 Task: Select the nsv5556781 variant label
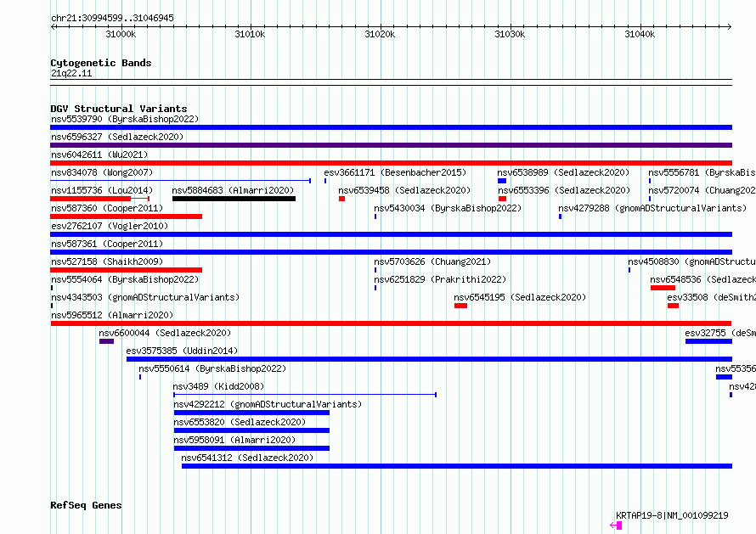[702, 172]
